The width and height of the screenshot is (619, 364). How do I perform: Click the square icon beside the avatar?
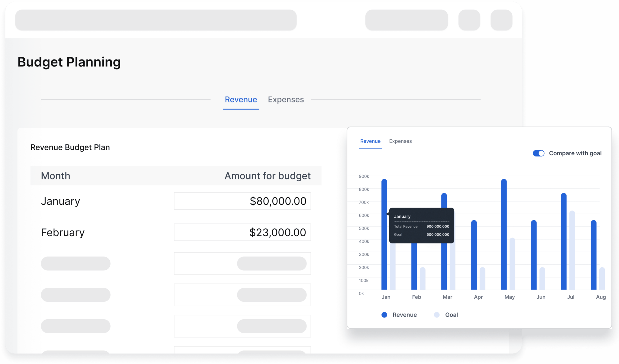[469, 20]
